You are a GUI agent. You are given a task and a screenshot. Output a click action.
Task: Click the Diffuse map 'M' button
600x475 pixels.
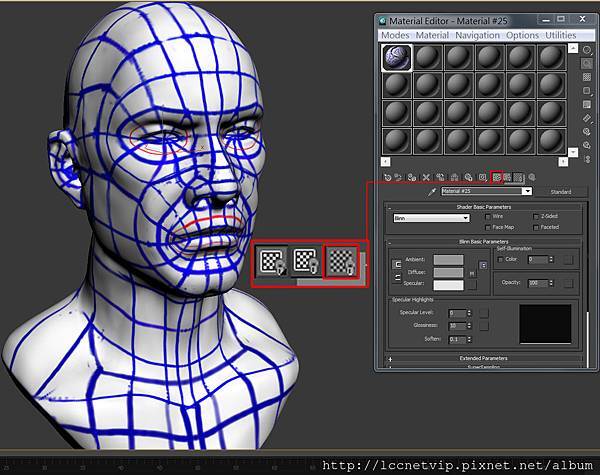pyautogui.click(x=472, y=273)
